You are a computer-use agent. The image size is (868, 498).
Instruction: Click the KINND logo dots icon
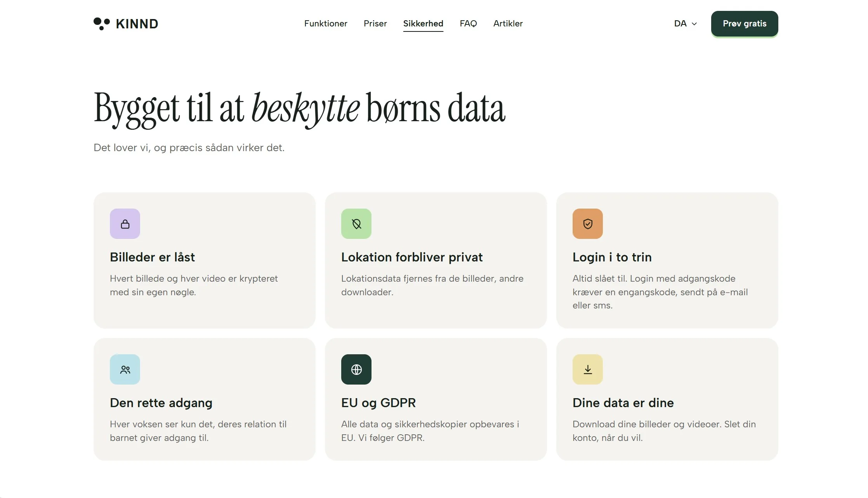coord(102,24)
